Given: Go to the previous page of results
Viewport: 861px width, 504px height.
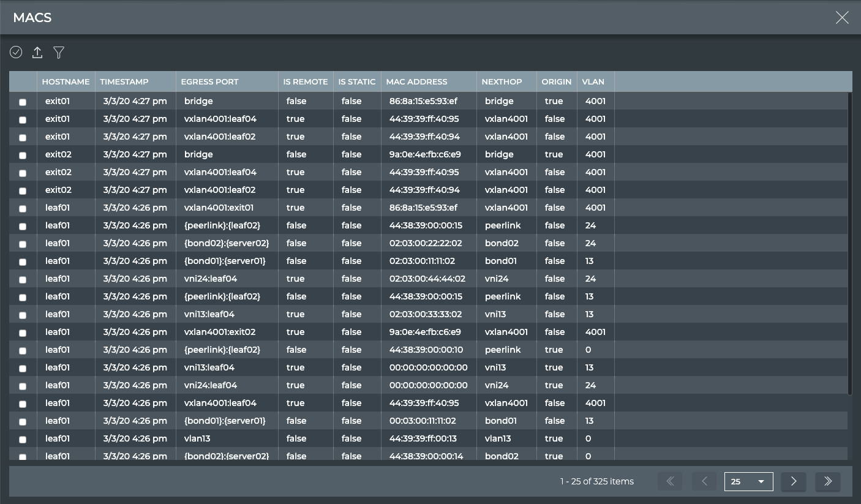Looking at the screenshot, I should coord(704,481).
